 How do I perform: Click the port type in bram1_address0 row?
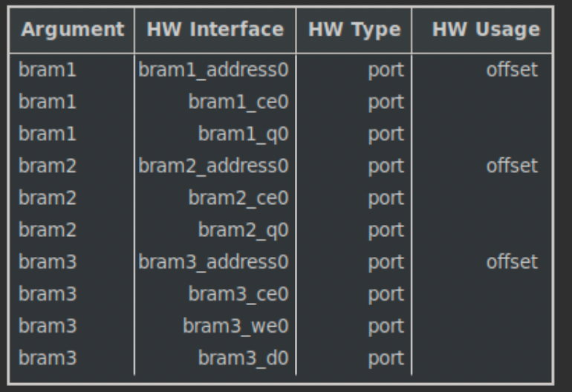(386, 71)
